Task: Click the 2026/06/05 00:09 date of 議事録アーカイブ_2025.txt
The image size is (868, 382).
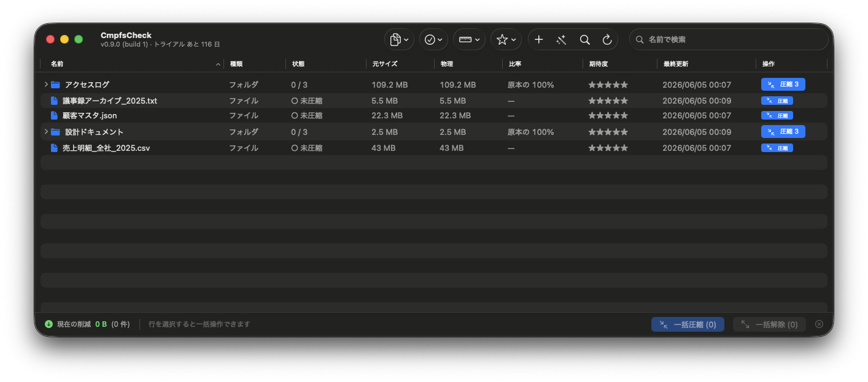Action: tap(697, 101)
